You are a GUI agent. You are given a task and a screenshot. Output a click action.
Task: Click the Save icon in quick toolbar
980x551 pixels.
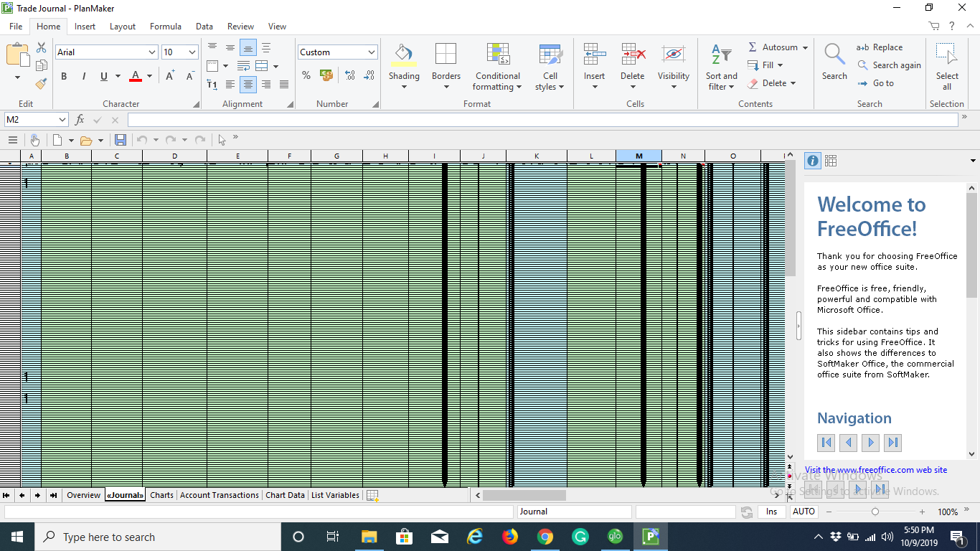tap(121, 140)
